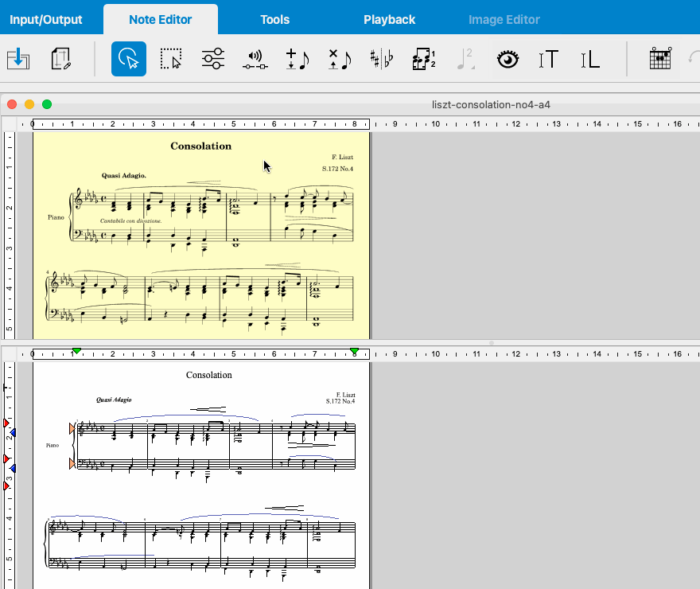Click Cantabile con divozione expression text
Viewport: 700px width, 589px height.
coord(130,220)
